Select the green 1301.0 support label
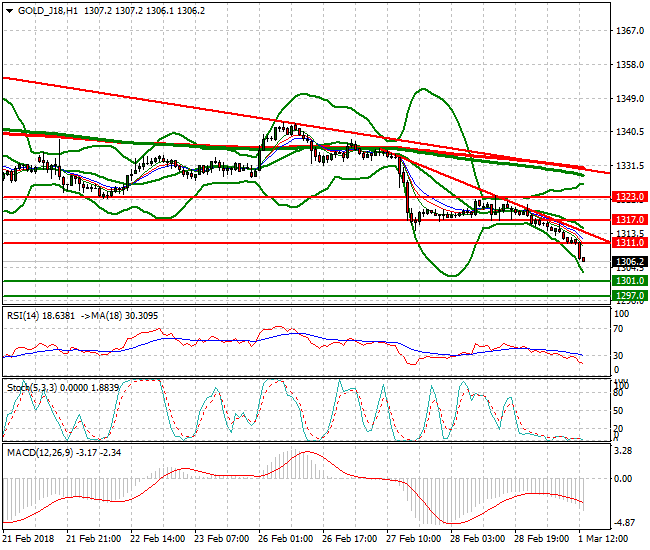This screenshot has height=550, width=650. [630, 281]
